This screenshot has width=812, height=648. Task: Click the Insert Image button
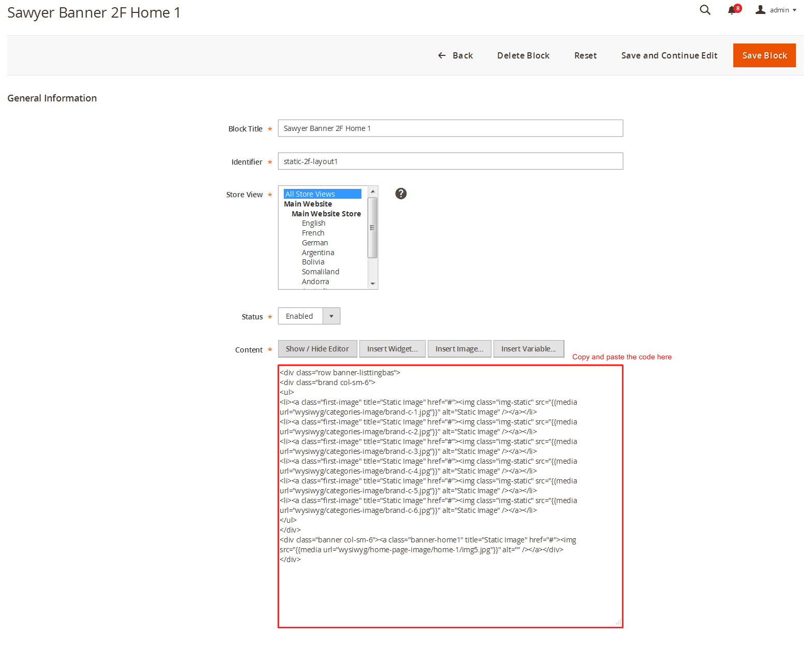point(459,349)
